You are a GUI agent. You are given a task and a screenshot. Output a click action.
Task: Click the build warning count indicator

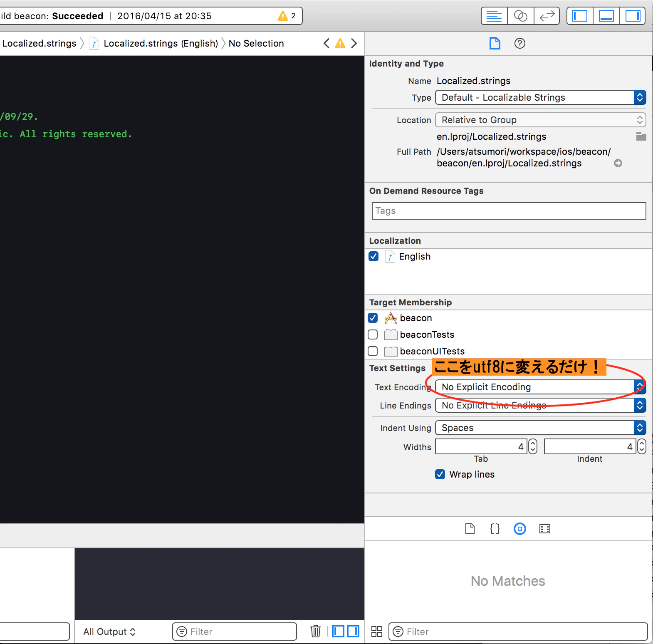287,16
